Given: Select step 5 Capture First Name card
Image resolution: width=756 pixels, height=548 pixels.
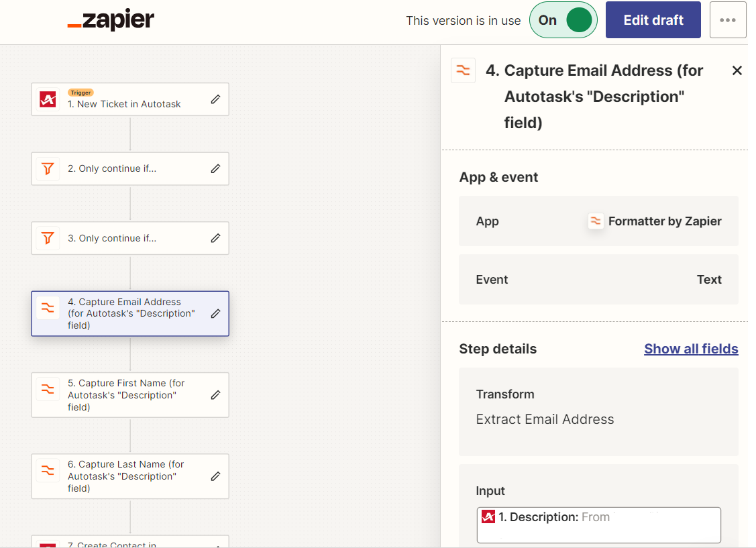Looking at the screenshot, I should (130, 395).
